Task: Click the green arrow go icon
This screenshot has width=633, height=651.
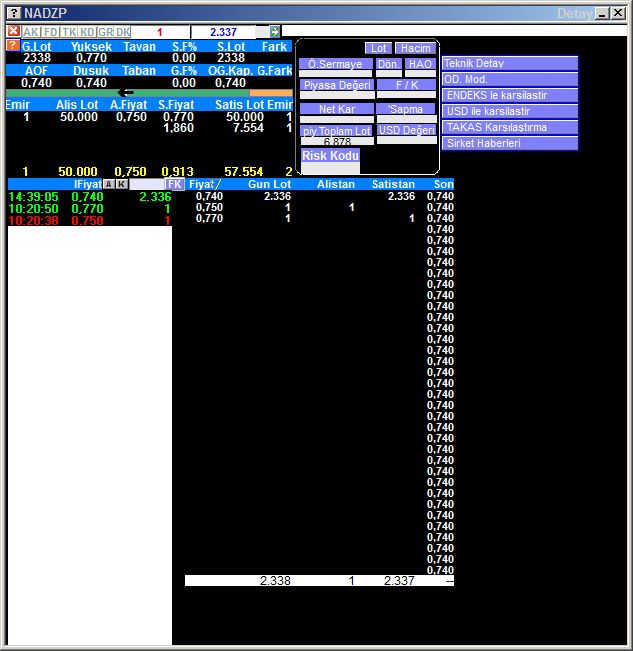Action: pos(274,32)
